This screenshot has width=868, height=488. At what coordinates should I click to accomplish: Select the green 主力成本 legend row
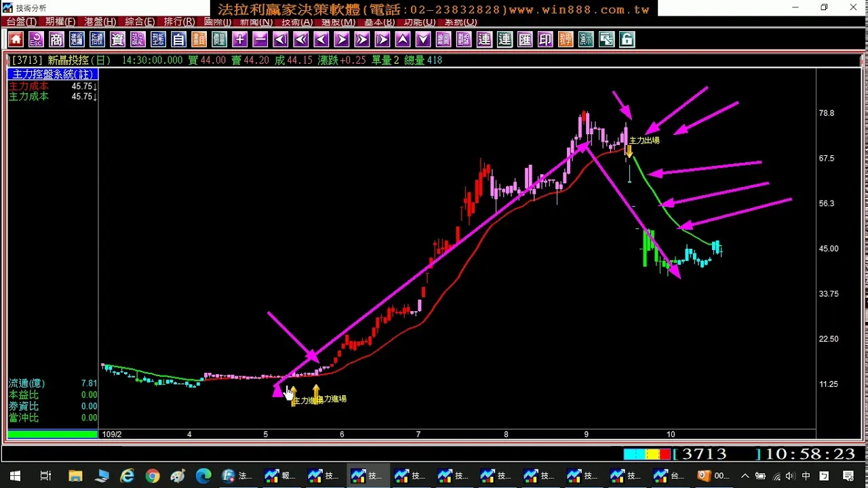(53, 96)
